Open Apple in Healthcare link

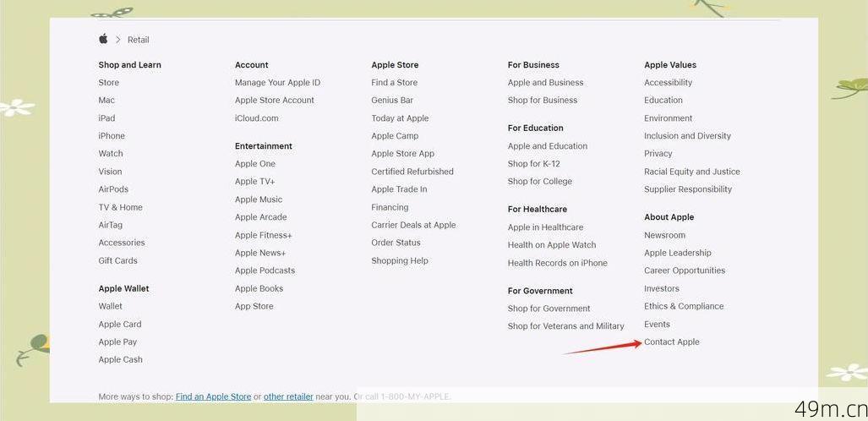pos(545,227)
